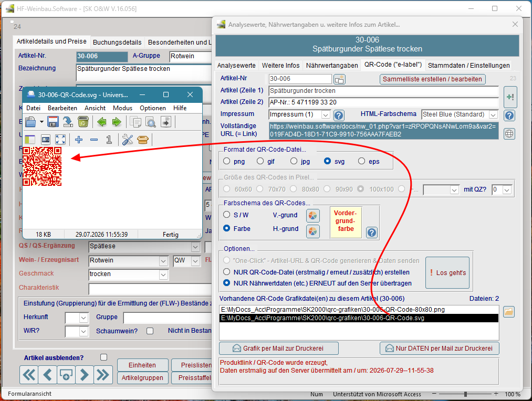
Task: Open the Optionen menu in viewer
Action: pyautogui.click(x=153, y=108)
